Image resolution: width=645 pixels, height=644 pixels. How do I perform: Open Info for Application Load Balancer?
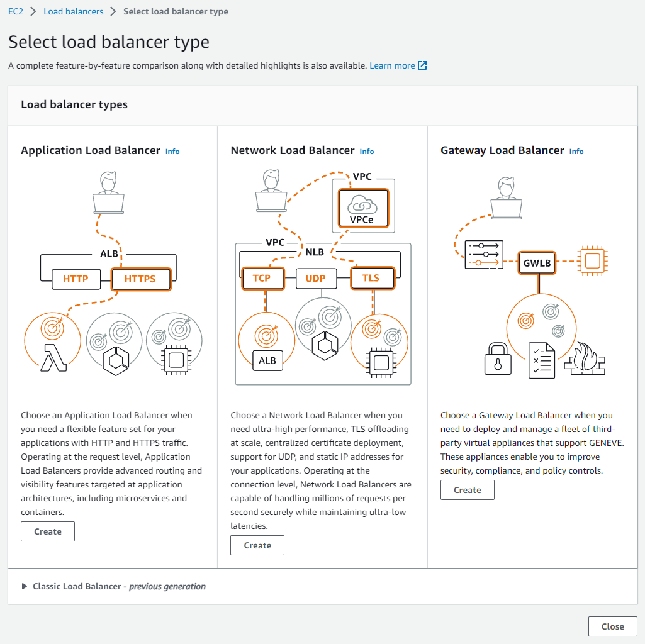(172, 152)
